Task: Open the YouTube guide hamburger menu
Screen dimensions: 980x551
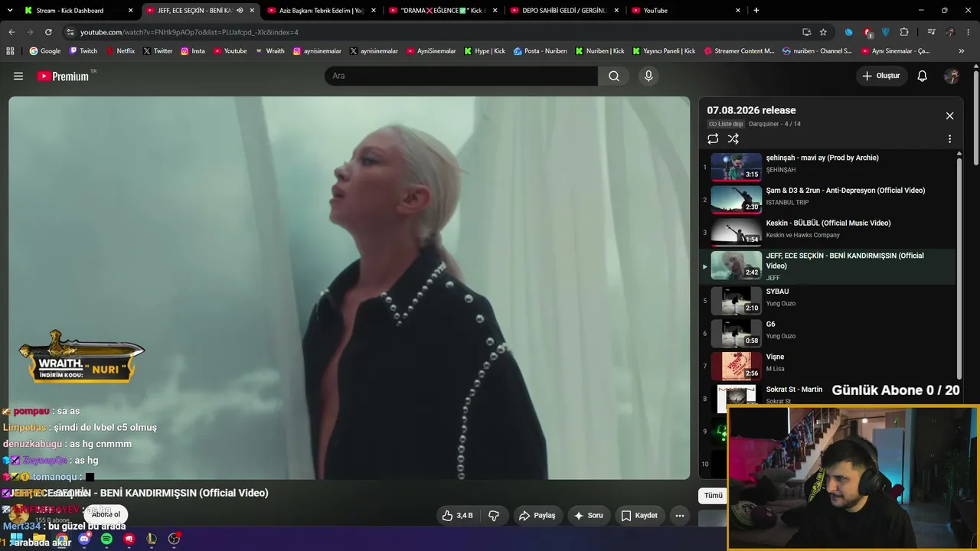Action: click(x=18, y=76)
